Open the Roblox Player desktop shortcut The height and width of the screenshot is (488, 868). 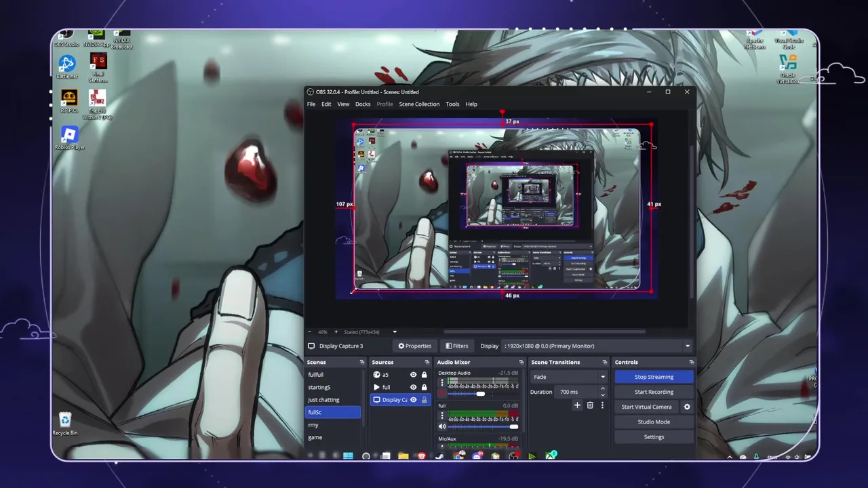point(69,138)
